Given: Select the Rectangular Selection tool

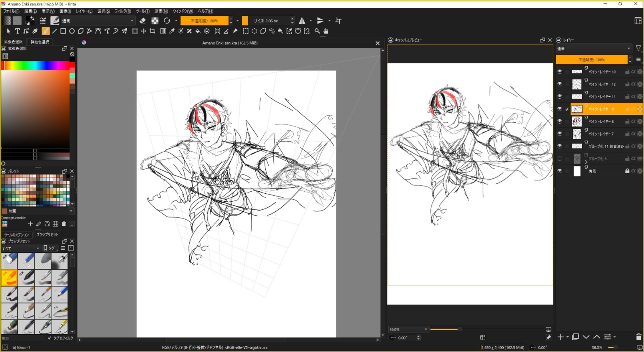Looking at the screenshot, I should pyautogui.click(x=245, y=31).
